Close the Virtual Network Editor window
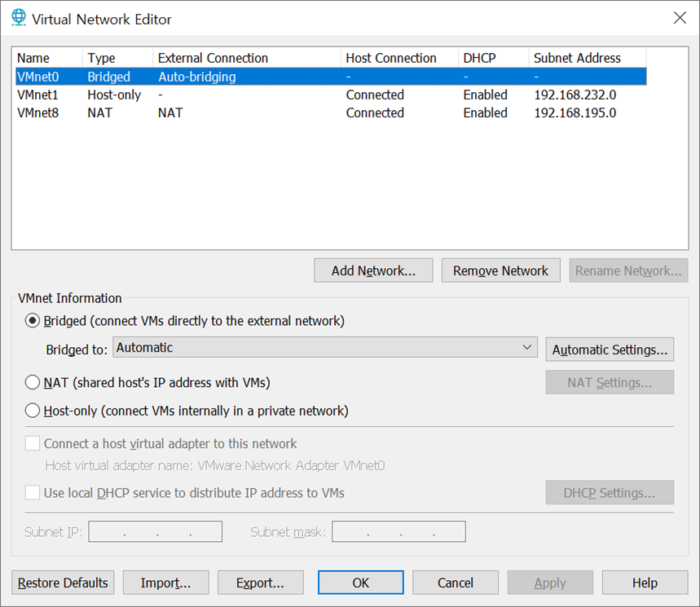Viewport: 700px width, 607px height. (680, 18)
